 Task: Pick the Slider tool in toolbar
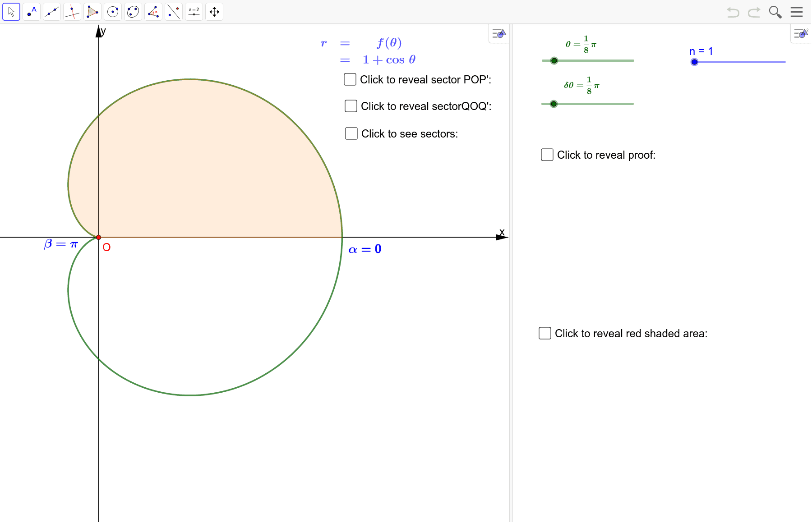194,12
